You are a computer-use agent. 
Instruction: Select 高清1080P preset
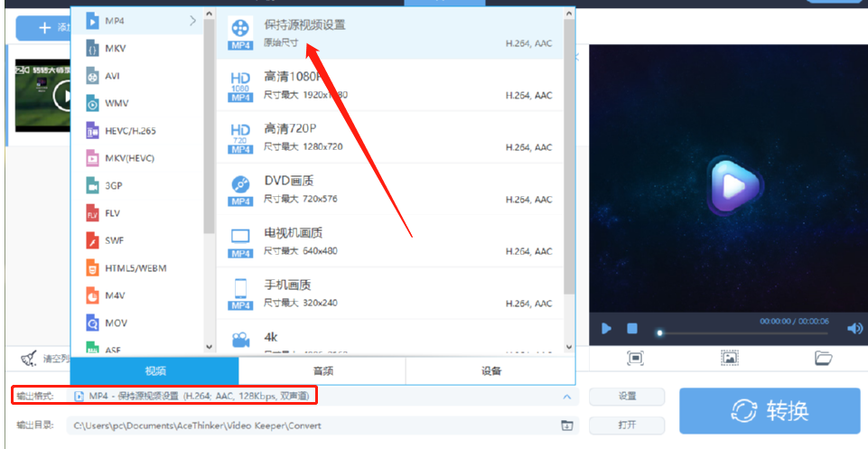click(x=389, y=85)
